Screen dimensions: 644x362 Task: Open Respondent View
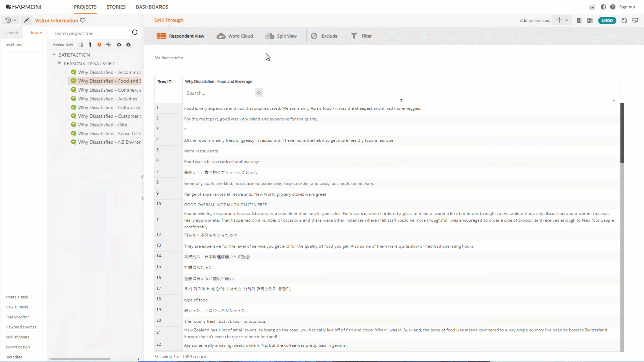[x=180, y=36]
